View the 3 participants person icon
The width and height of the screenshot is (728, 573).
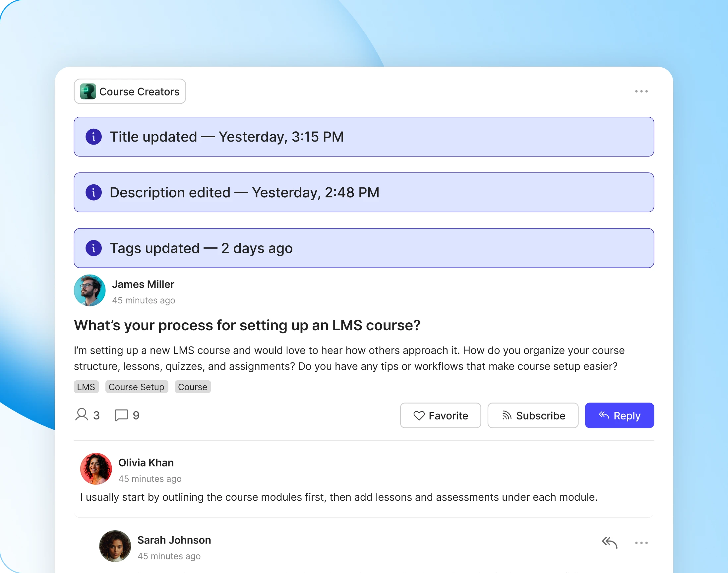click(x=82, y=414)
